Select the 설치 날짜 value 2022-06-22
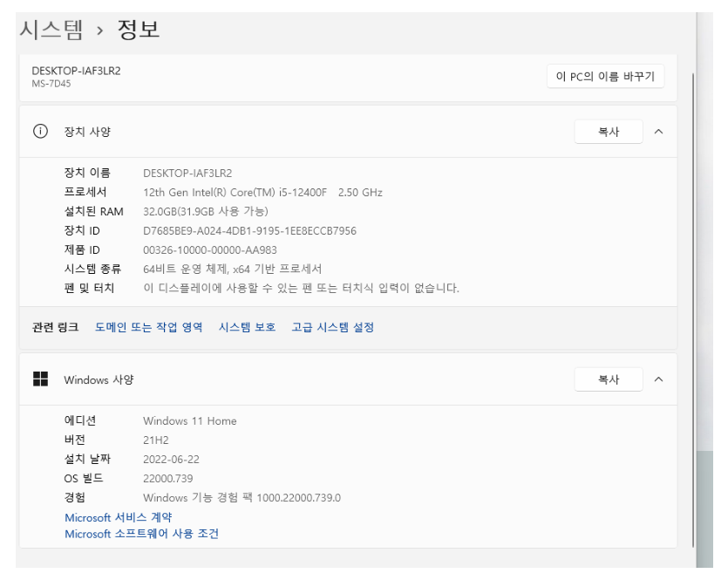 point(172,460)
